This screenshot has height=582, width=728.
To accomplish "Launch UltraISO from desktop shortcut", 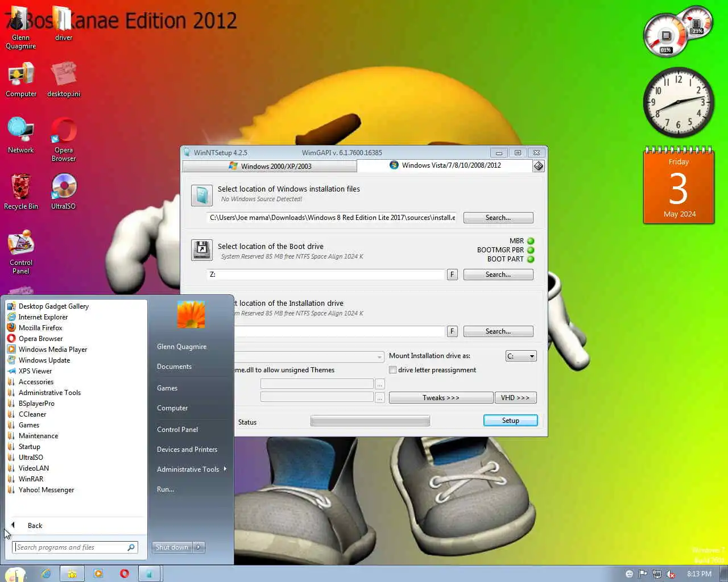I will click(x=63, y=192).
